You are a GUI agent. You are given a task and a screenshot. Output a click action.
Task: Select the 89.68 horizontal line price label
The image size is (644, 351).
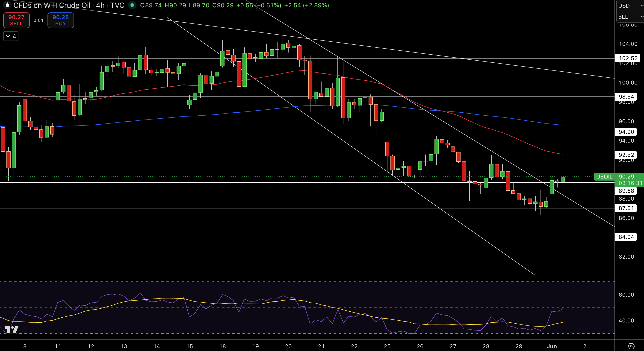626,191
